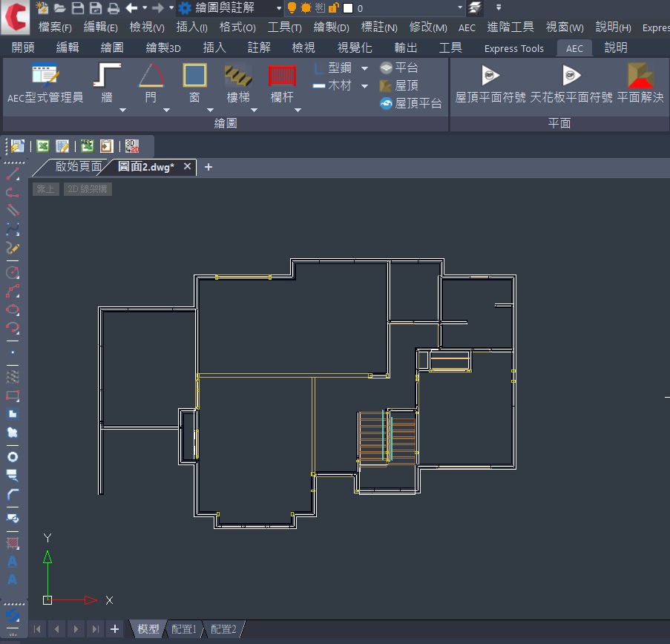670x644 pixels.
Task: Click the plus to open a new drawing tab
Action: point(208,167)
